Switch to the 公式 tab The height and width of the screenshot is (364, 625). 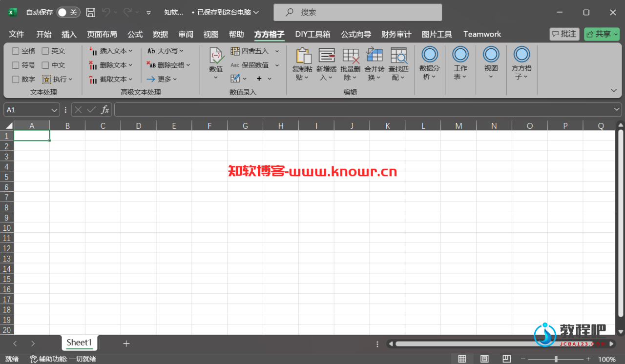135,34
